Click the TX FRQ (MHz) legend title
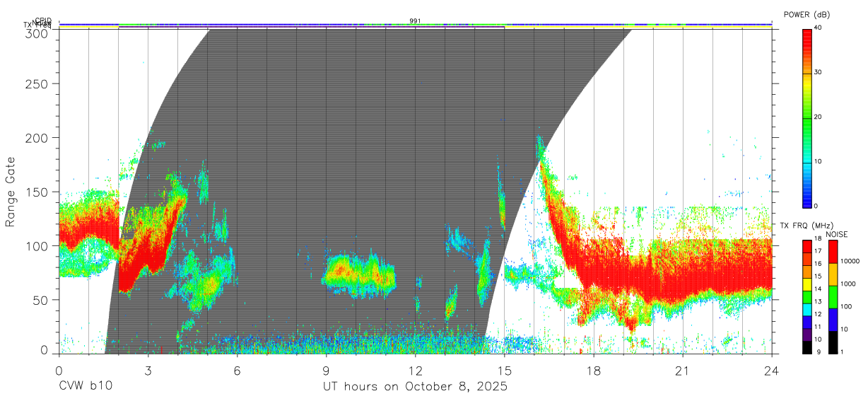 click(806, 226)
